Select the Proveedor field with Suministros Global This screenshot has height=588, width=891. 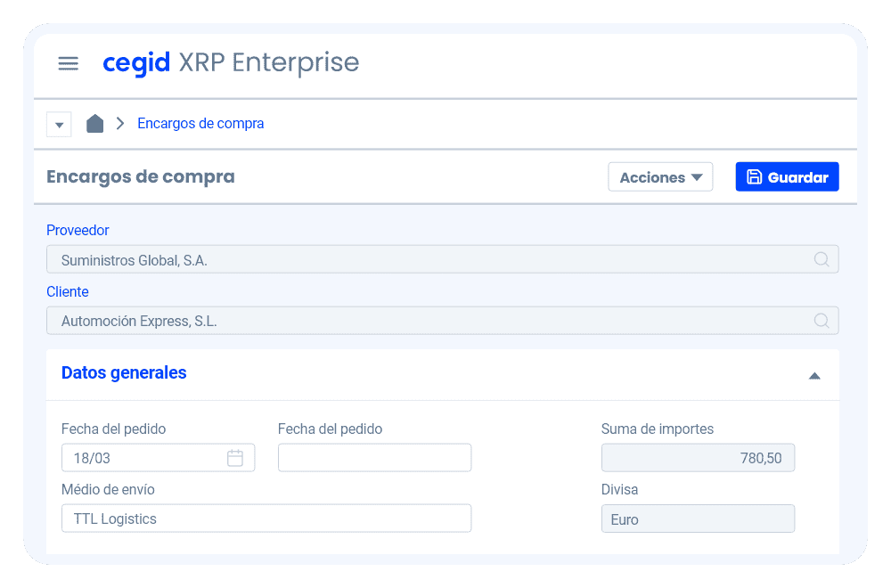click(x=428, y=259)
